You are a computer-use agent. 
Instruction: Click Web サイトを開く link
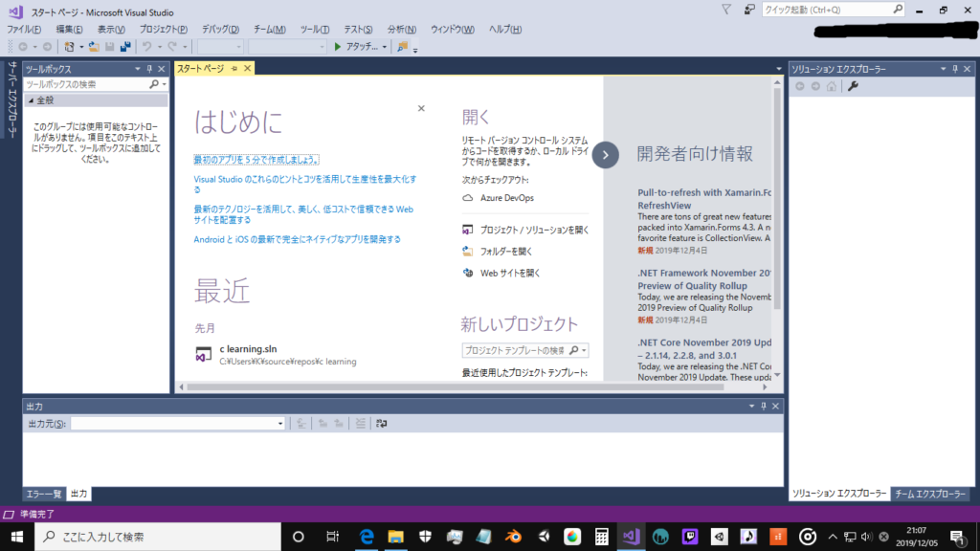[510, 273]
